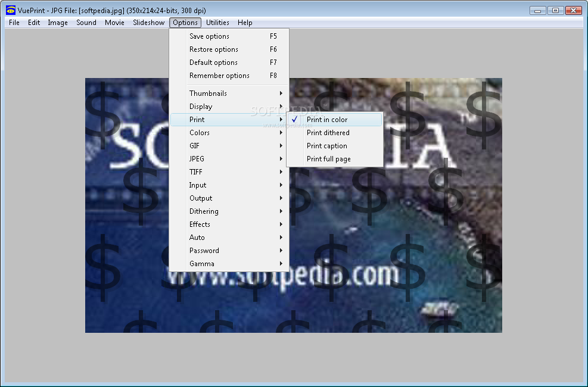The height and width of the screenshot is (387, 588).
Task: Open the Image menu
Action: click(58, 23)
